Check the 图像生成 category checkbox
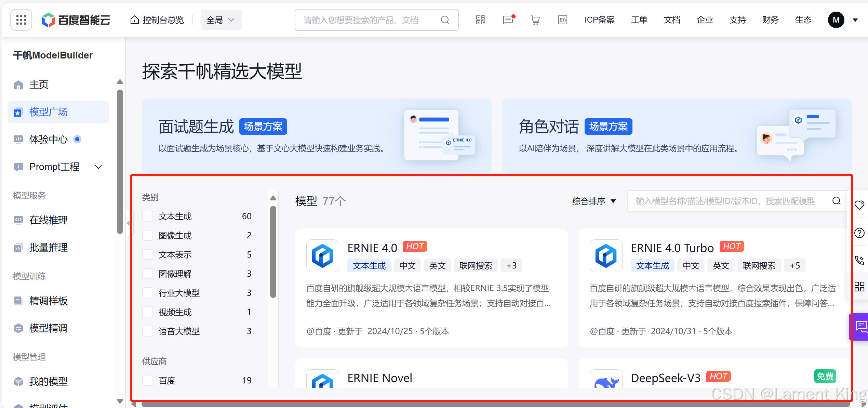The image size is (868, 408). (148, 235)
